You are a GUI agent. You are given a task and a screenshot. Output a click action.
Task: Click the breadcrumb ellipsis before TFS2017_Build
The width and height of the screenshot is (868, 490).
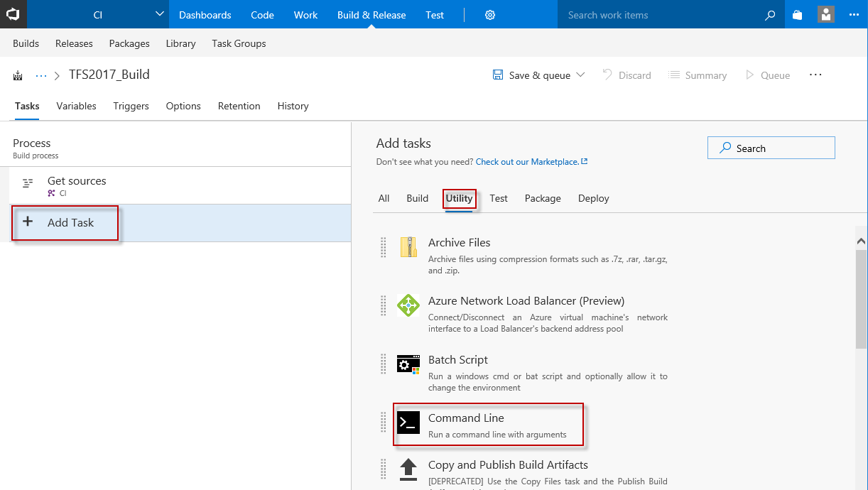tap(41, 75)
